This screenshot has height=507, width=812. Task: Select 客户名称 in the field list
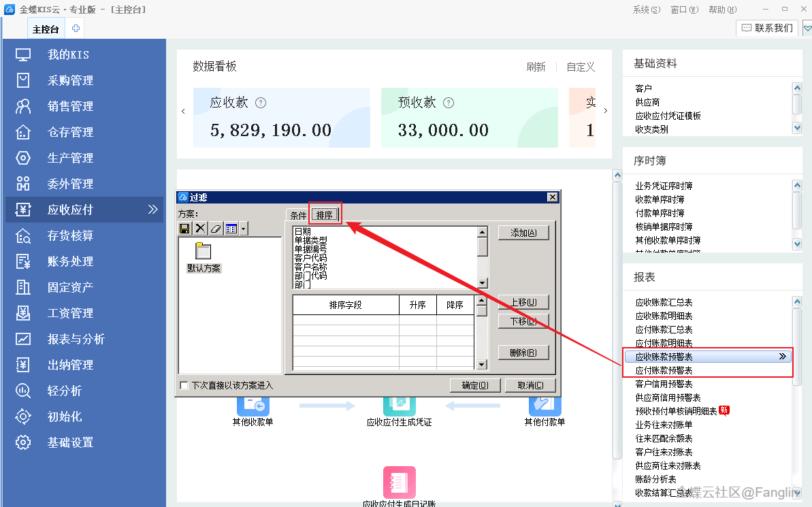(x=310, y=267)
